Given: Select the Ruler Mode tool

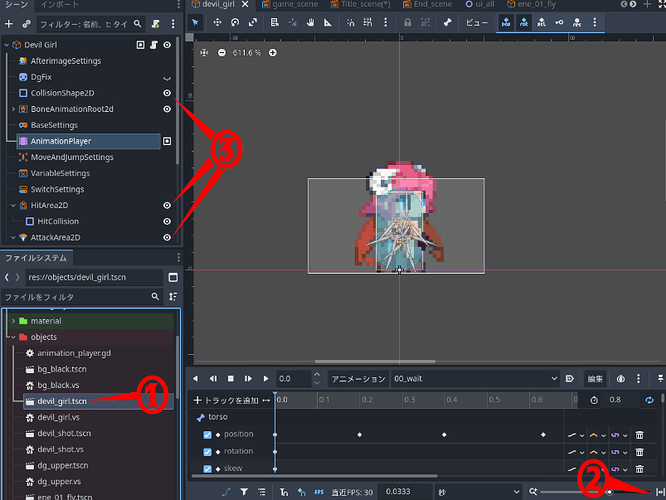Looking at the screenshot, I should pyautogui.click(x=327, y=22).
